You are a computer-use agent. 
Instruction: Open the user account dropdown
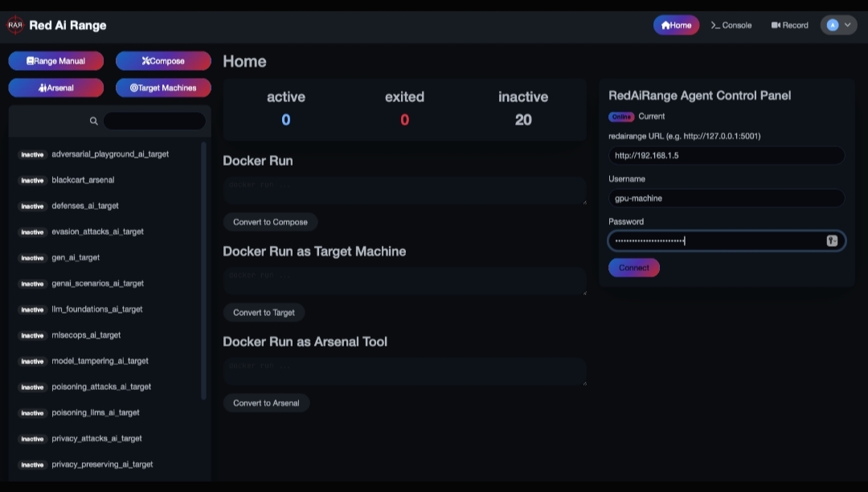[x=838, y=25]
